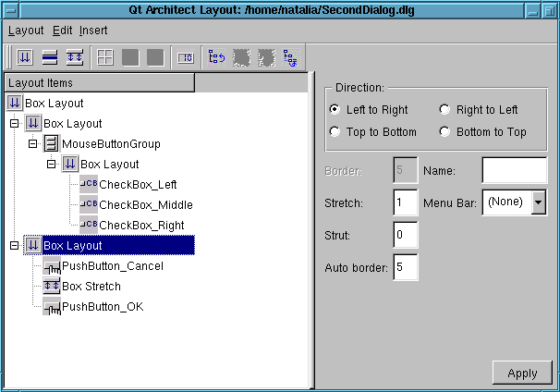This screenshot has width=560, height=392.
Task: Click the highlighted Box Layout row icon
Action: coord(33,246)
